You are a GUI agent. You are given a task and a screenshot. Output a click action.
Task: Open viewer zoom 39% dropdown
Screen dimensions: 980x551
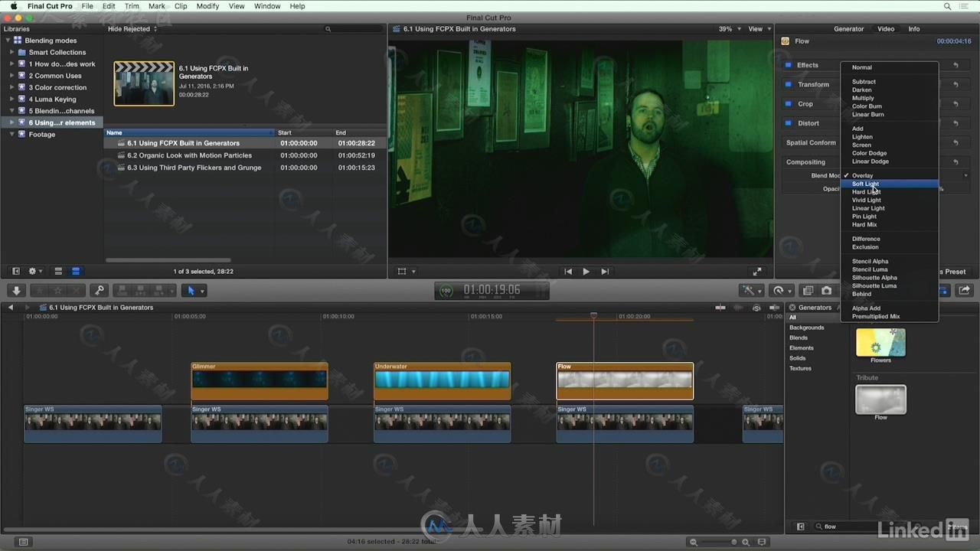click(730, 29)
